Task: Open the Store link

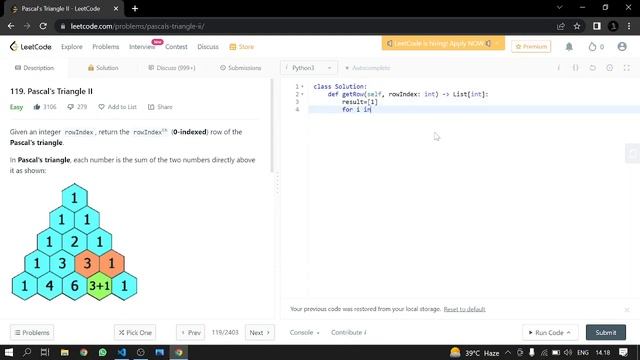Action: point(242,47)
